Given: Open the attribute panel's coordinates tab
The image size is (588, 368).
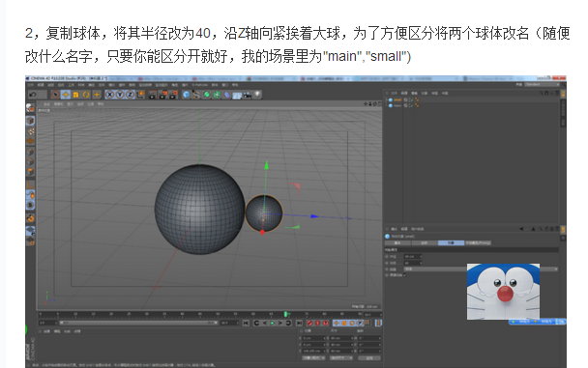Looking at the screenshot, I should tap(424, 243).
